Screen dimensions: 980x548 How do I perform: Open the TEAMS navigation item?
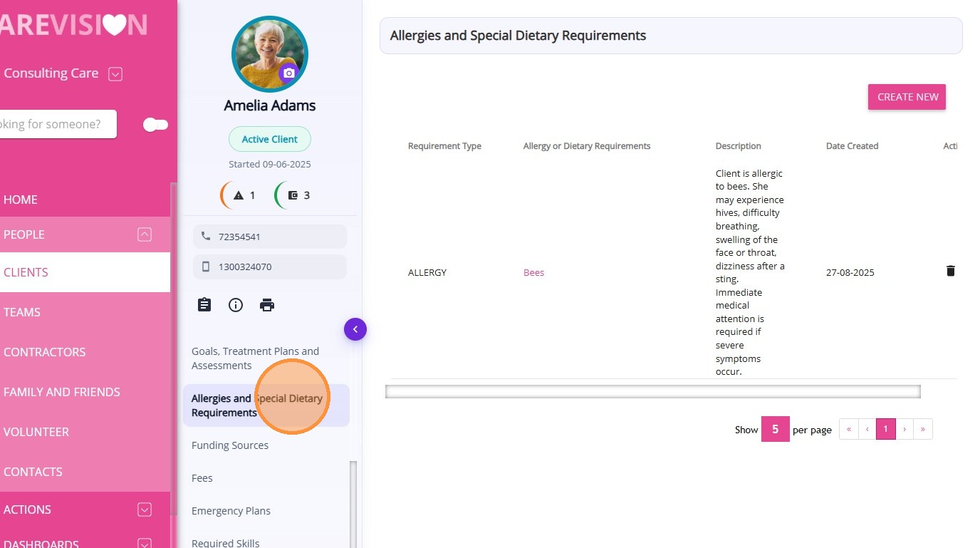22,312
